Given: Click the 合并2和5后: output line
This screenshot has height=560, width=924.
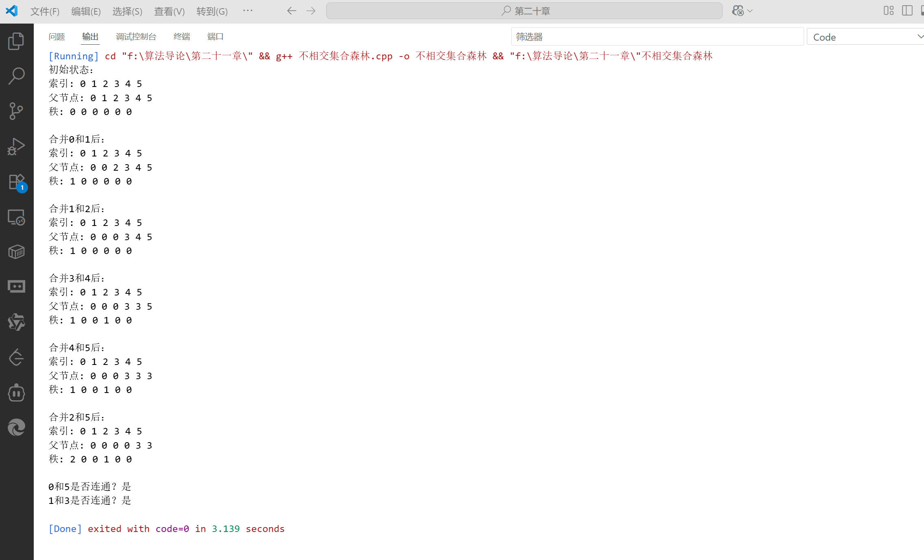Looking at the screenshot, I should [77, 417].
